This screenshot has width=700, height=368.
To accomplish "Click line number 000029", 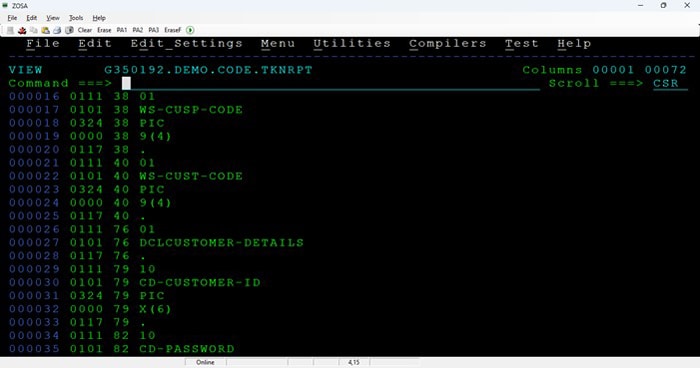I will point(34,269).
